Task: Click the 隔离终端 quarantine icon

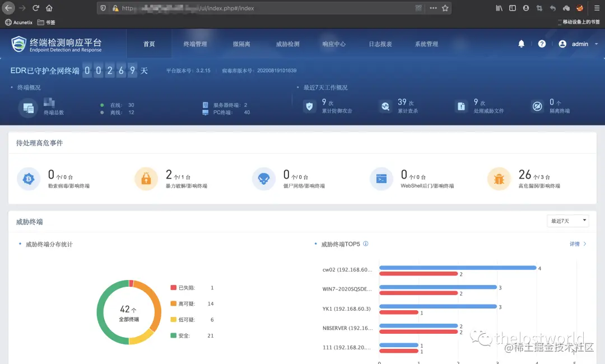Action: (x=537, y=106)
